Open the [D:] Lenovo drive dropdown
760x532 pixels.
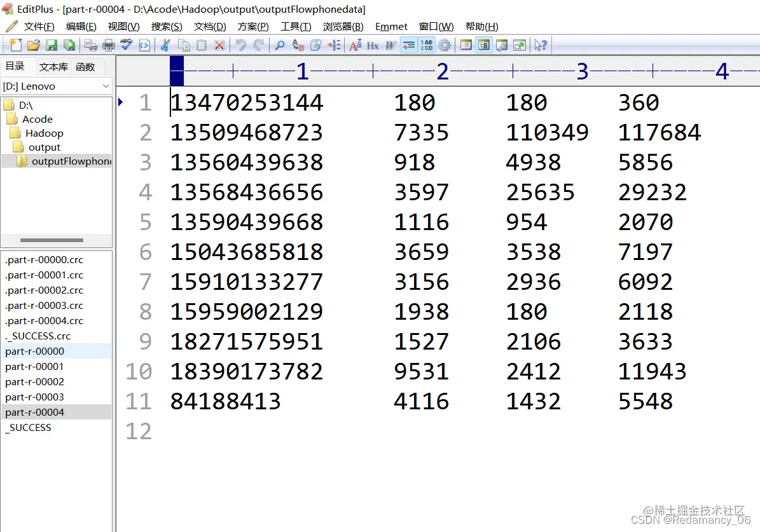[56, 86]
